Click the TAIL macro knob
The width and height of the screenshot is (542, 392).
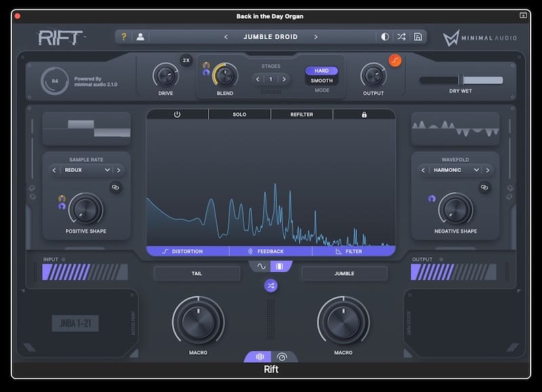[198, 322]
